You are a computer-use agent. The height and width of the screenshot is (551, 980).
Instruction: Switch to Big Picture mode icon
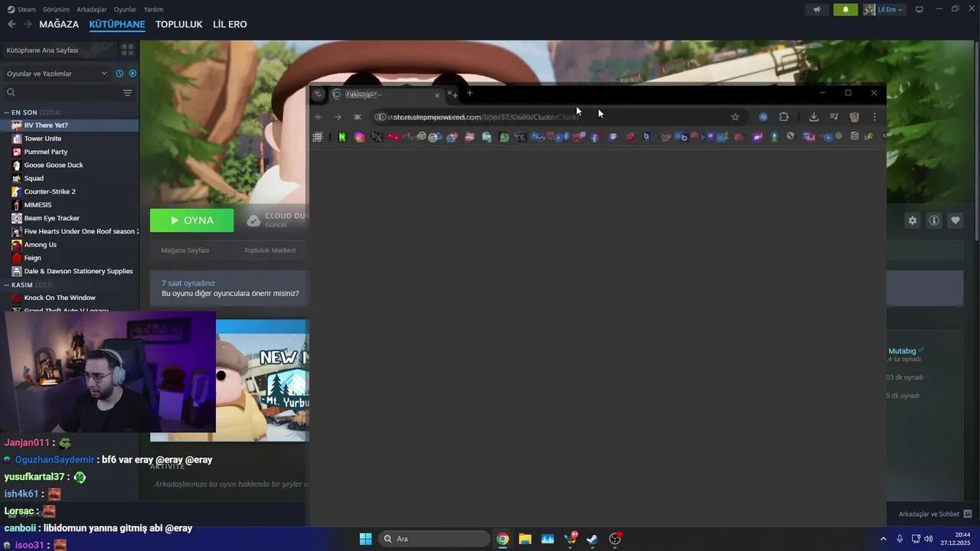[920, 9]
